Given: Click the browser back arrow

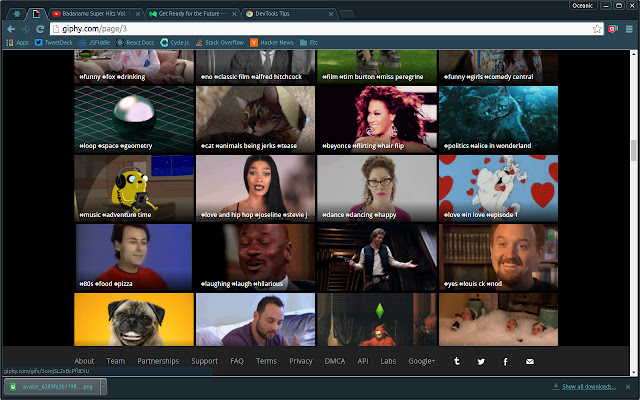Looking at the screenshot, I should coord(11,29).
